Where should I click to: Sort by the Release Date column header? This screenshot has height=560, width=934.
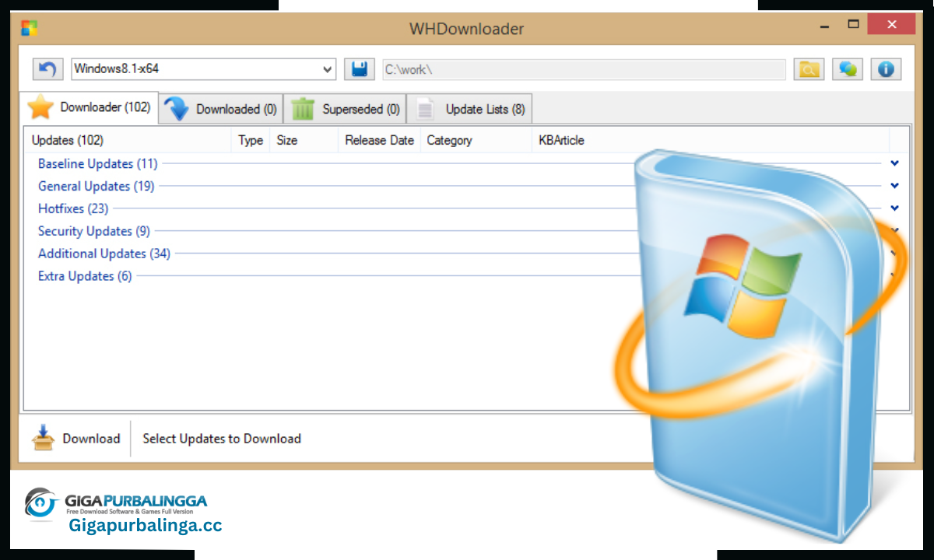(x=379, y=140)
